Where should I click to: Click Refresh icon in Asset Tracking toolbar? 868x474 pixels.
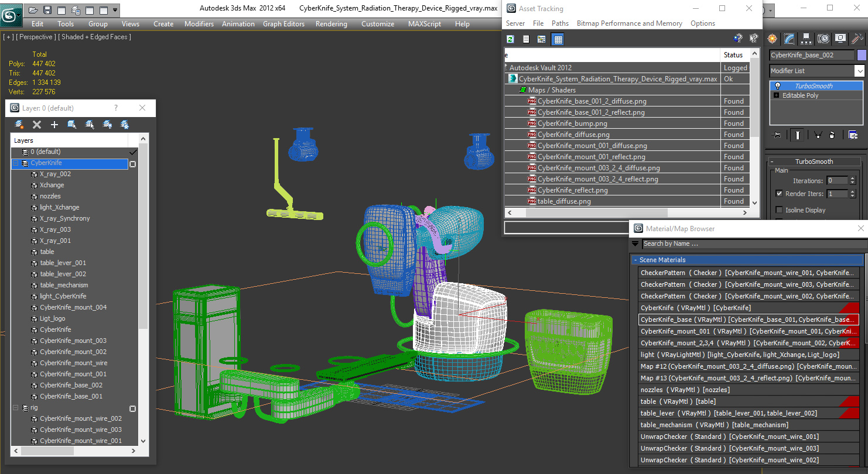pos(511,39)
